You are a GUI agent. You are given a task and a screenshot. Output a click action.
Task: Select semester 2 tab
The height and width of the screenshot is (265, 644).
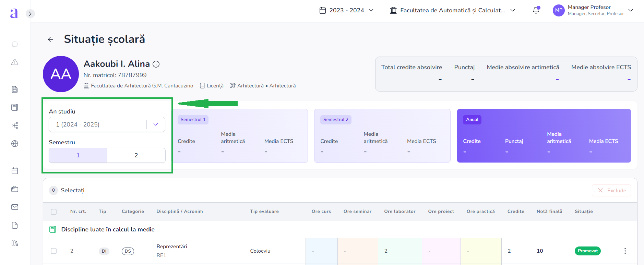pyautogui.click(x=136, y=155)
